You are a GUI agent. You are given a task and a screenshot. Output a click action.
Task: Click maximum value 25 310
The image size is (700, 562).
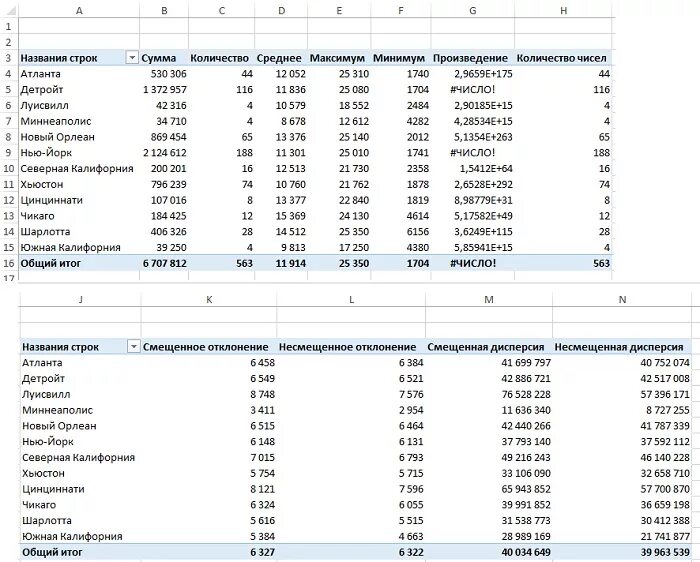coord(354,74)
